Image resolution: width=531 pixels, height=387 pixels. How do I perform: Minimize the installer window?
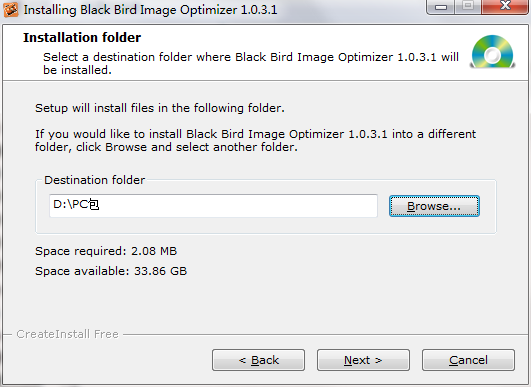(440, 7)
